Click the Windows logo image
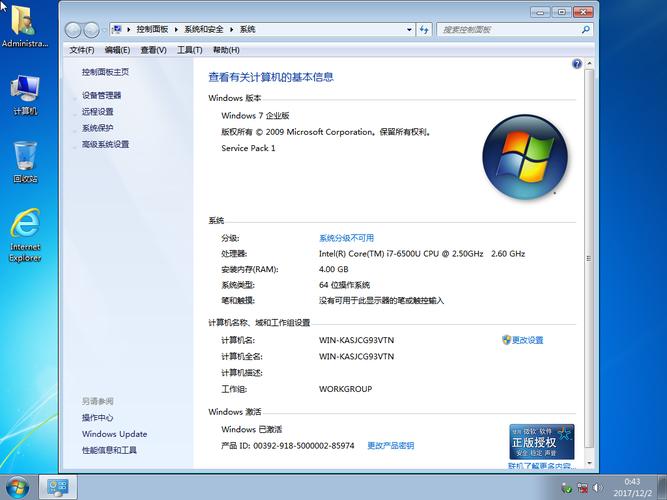Screen dimensions: 667x500 click(525, 157)
